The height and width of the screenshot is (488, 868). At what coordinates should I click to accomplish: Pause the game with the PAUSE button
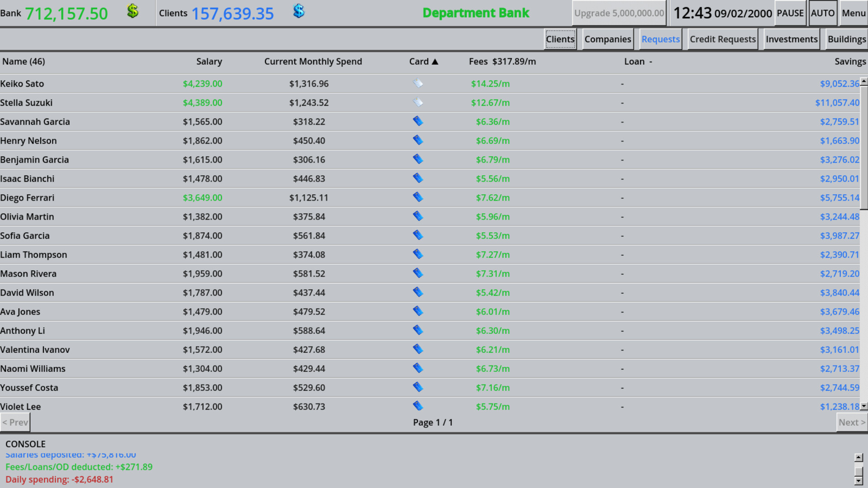coord(790,13)
